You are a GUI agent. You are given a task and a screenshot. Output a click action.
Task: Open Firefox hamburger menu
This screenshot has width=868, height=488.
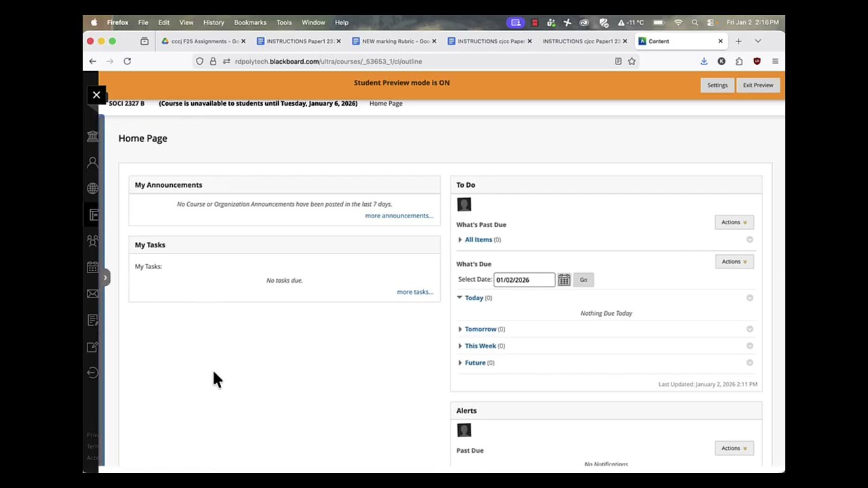coord(775,62)
